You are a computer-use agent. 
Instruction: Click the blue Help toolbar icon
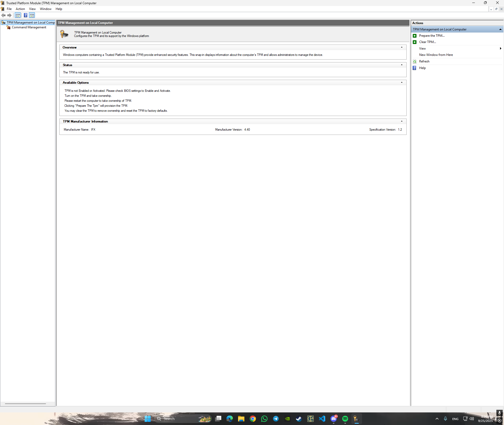[25, 15]
